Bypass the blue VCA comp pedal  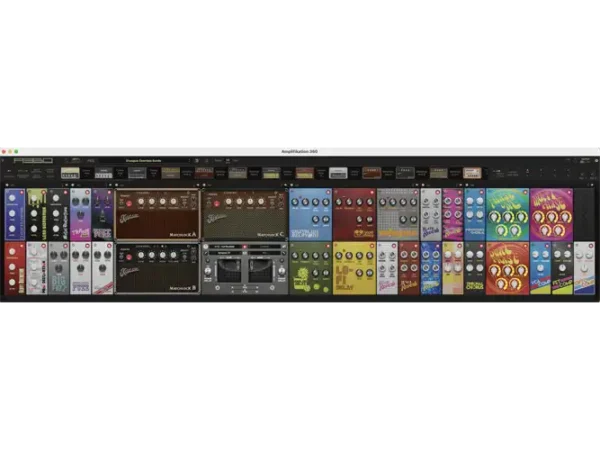[x=547, y=246]
